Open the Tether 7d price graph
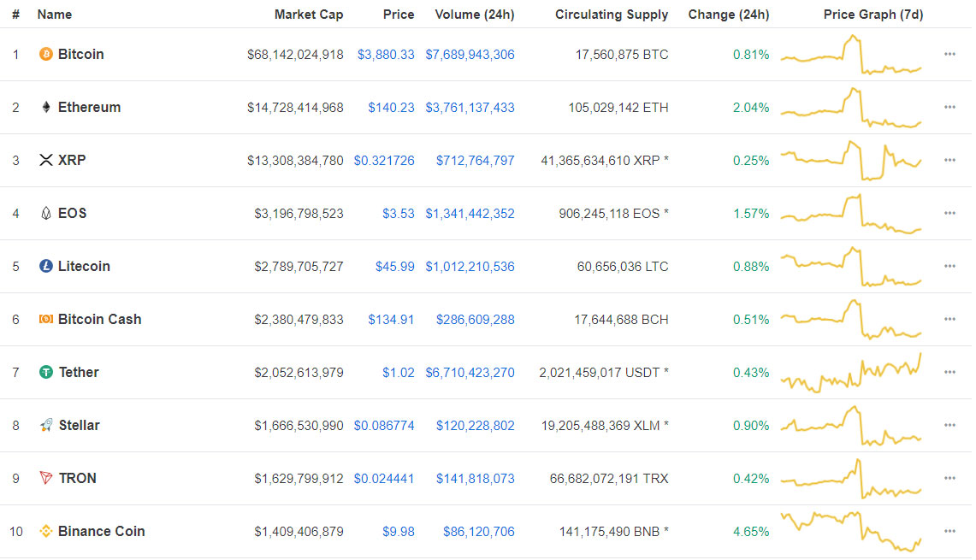Viewport: 976px width, 560px height. click(x=851, y=372)
